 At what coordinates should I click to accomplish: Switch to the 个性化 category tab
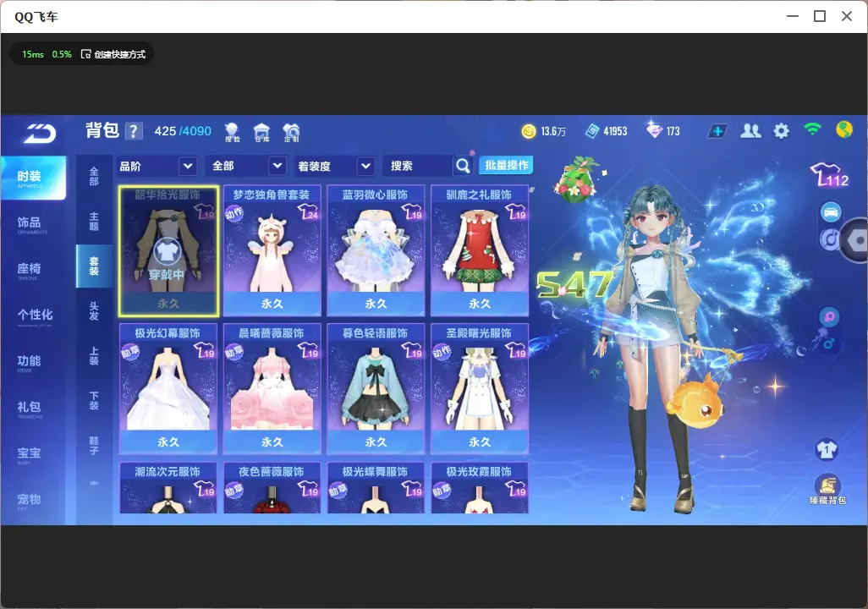pyautogui.click(x=33, y=316)
